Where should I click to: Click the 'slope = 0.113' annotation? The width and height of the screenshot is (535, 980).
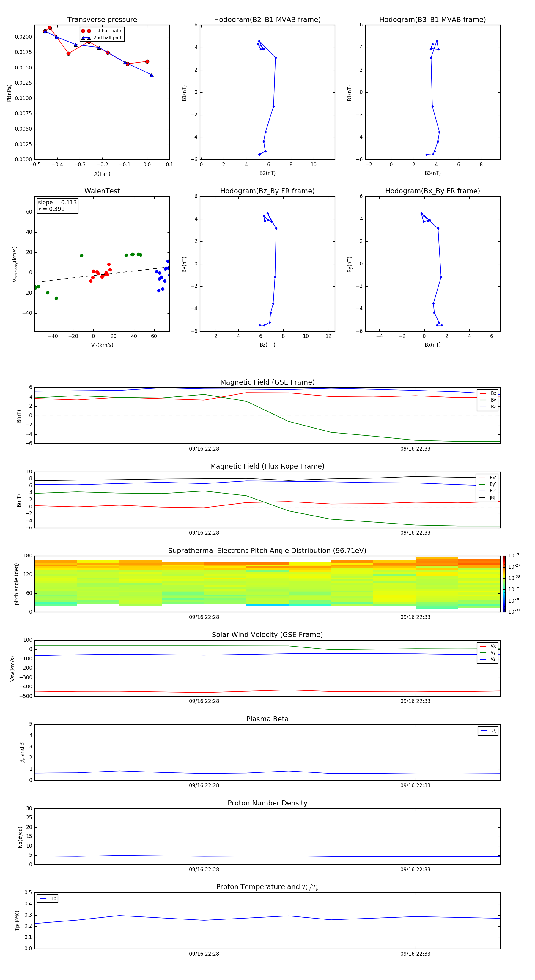click(x=57, y=203)
